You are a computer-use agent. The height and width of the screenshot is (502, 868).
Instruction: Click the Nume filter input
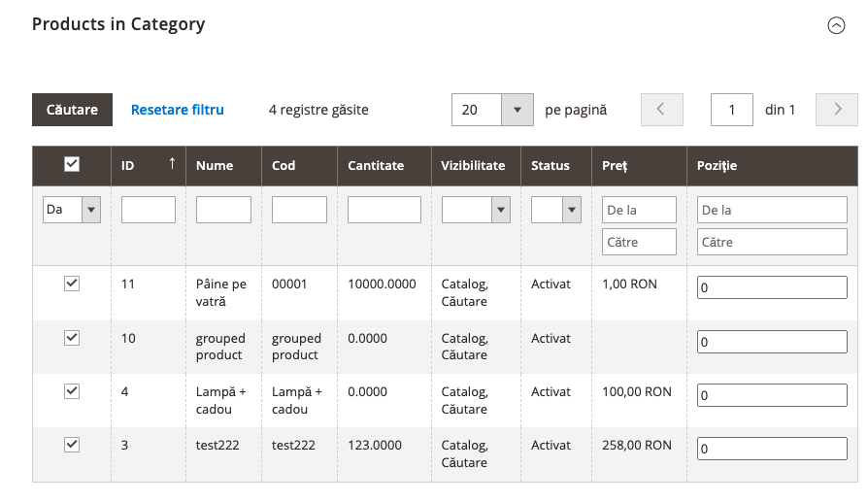[x=223, y=210]
